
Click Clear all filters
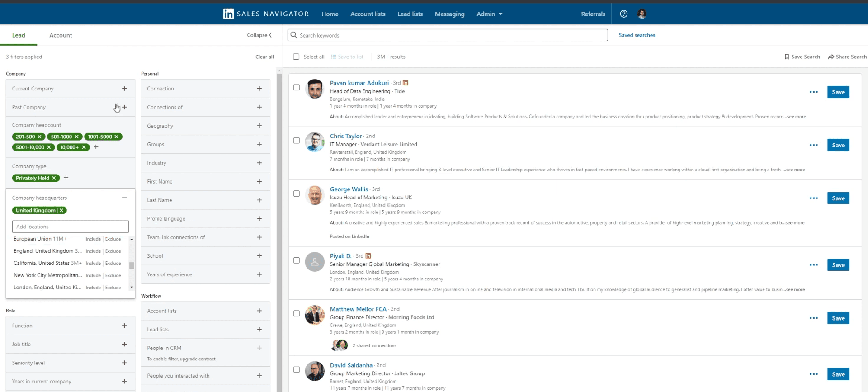[x=264, y=57]
